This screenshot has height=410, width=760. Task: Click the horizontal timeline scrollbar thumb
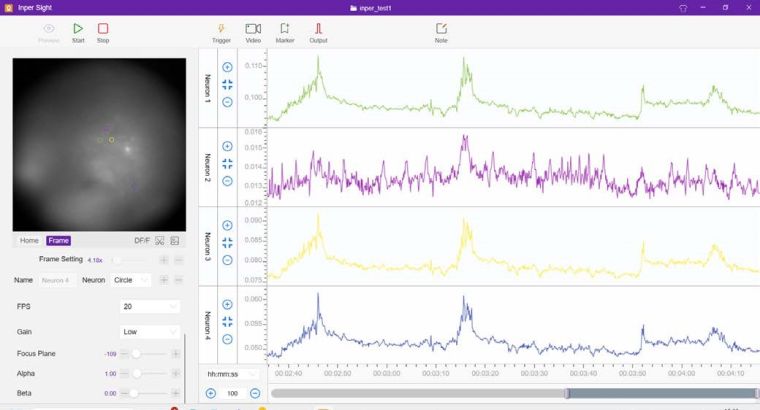tap(660, 393)
